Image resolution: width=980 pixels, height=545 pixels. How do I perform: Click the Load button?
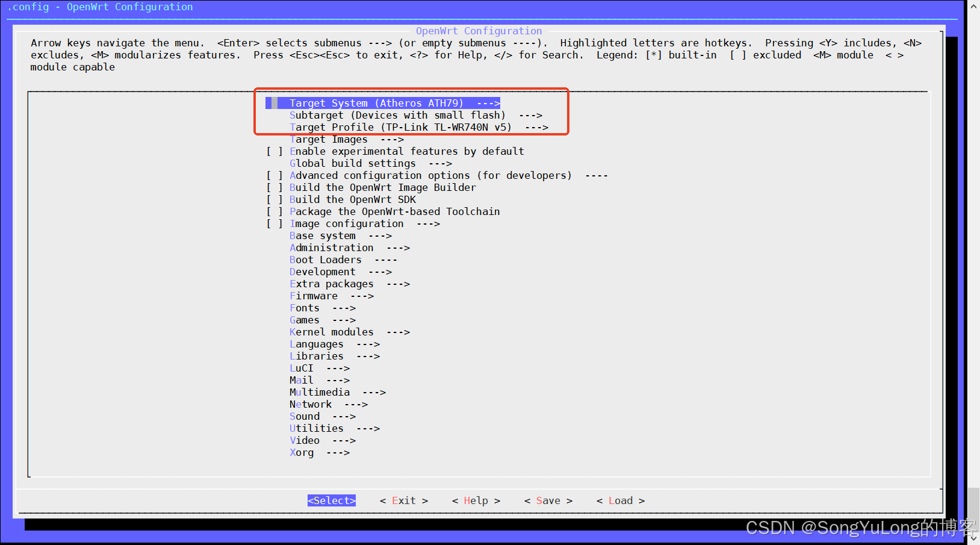pyautogui.click(x=621, y=500)
